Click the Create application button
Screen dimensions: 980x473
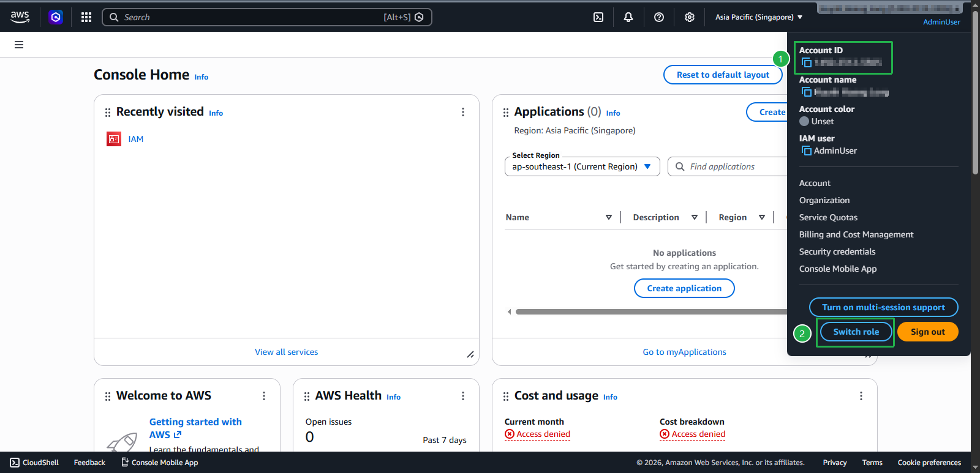pyautogui.click(x=684, y=288)
